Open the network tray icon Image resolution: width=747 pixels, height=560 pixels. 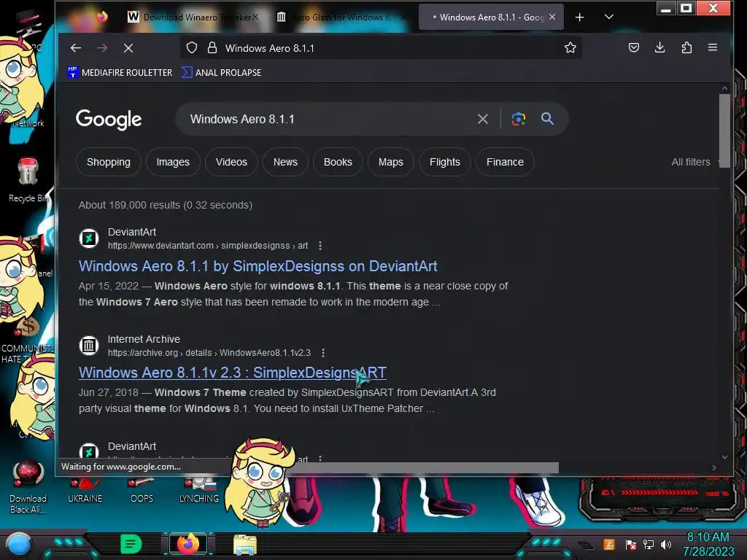(x=649, y=544)
